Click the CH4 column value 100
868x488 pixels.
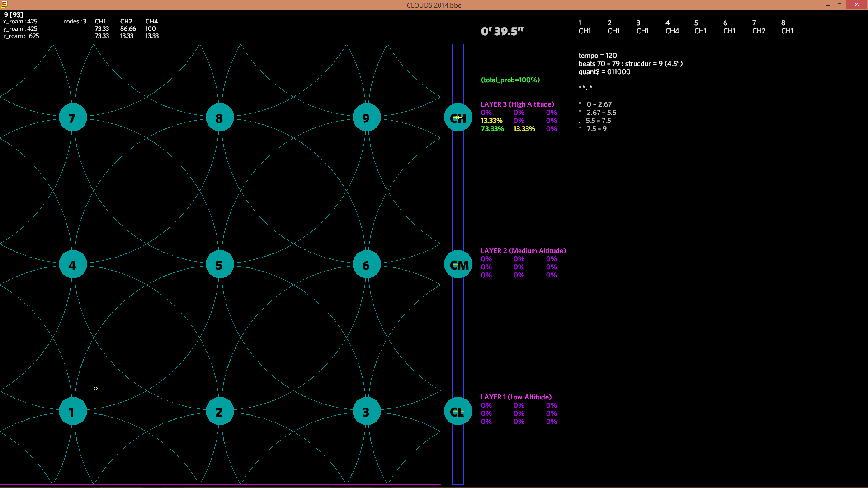pyautogui.click(x=151, y=29)
